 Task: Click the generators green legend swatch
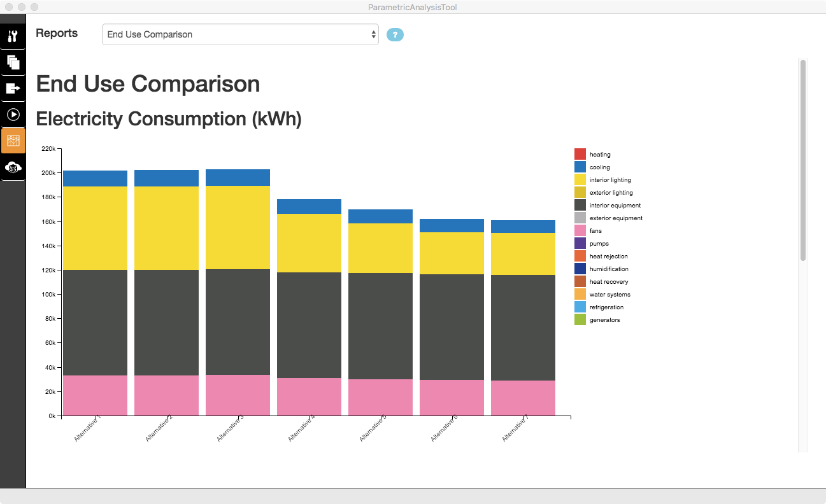[580, 320]
